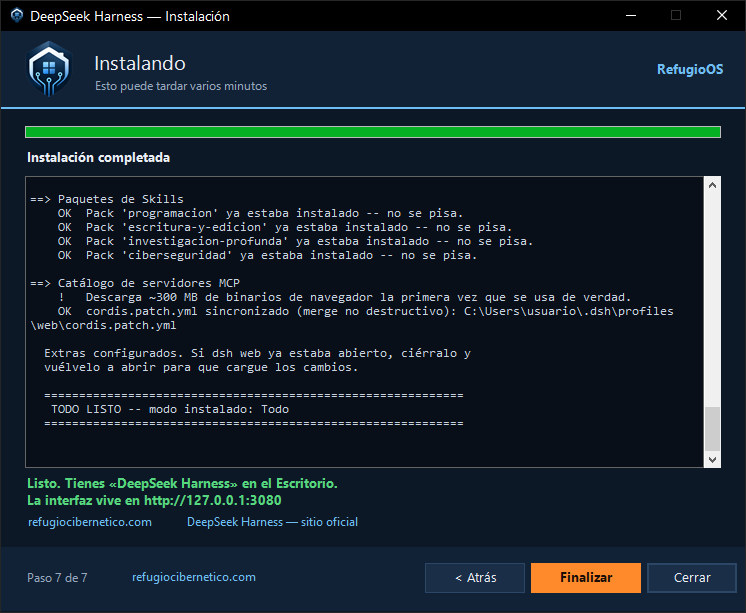Close the installer window with X
The image size is (746, 613).
point(722,15)
